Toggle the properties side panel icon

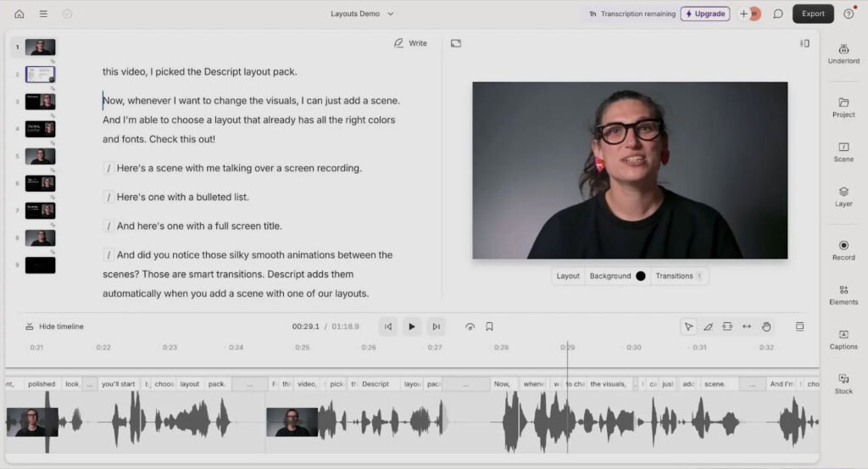click(x=804, y=43)
